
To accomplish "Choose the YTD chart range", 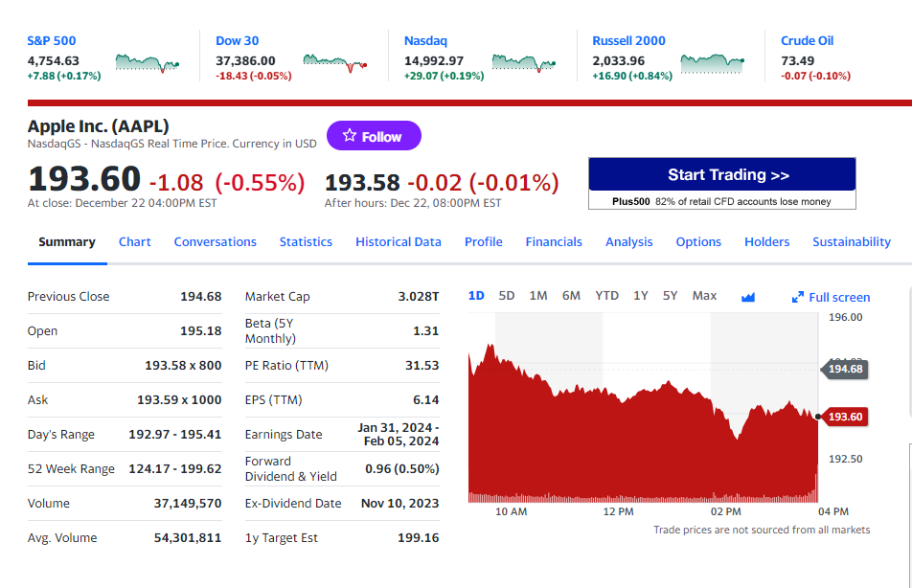I will (606, 296).
